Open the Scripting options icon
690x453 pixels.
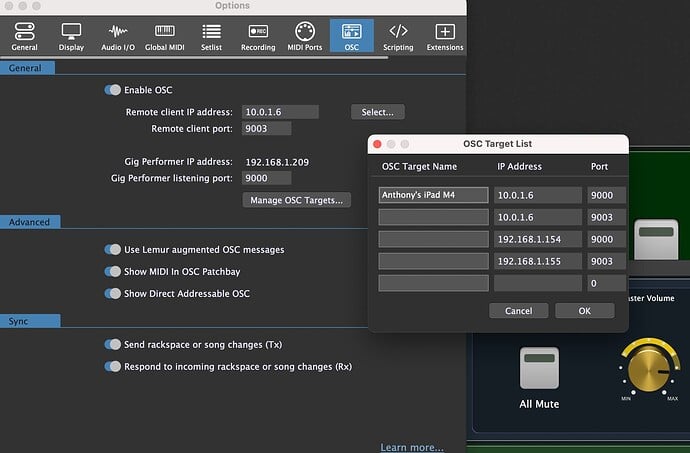pos(398,31)
